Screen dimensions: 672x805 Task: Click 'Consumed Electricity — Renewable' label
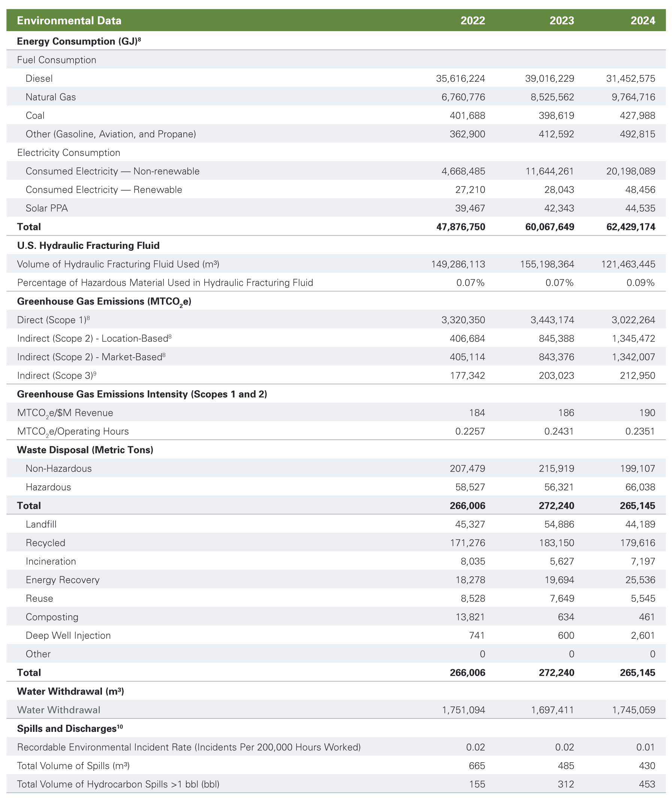[104, 190]
